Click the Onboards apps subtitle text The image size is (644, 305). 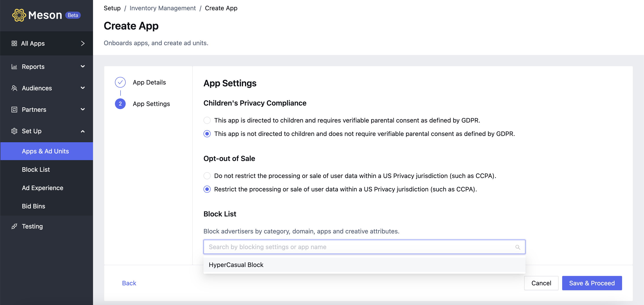156,43
